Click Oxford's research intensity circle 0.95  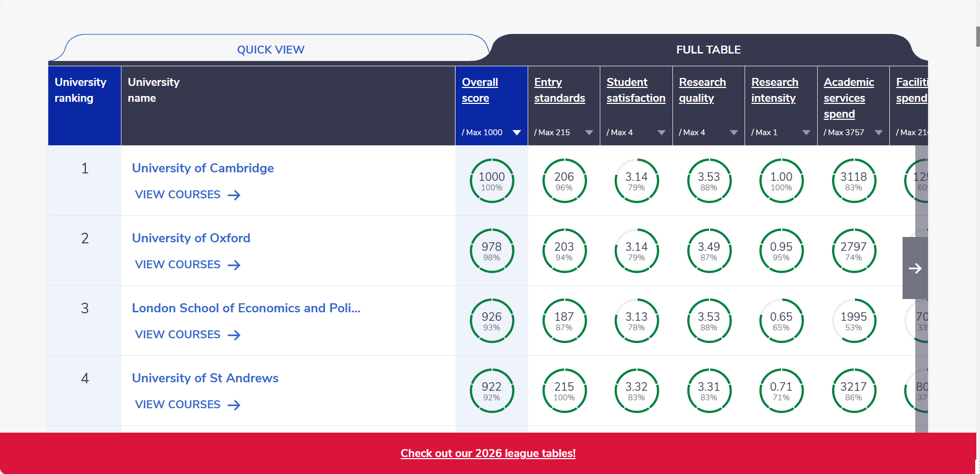pyautogui.click(x=781, y=251)
